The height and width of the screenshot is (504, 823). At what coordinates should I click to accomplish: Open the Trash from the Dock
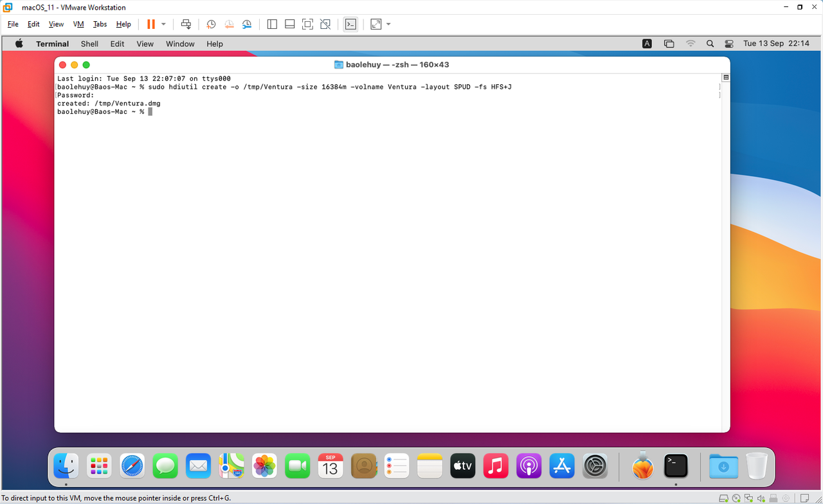click(757, 465)
